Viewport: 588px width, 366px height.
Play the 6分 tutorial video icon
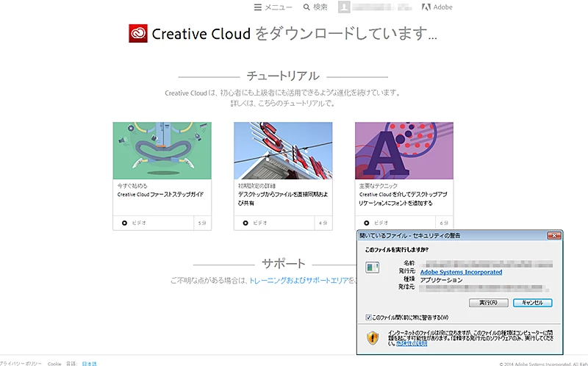(367, 223)
